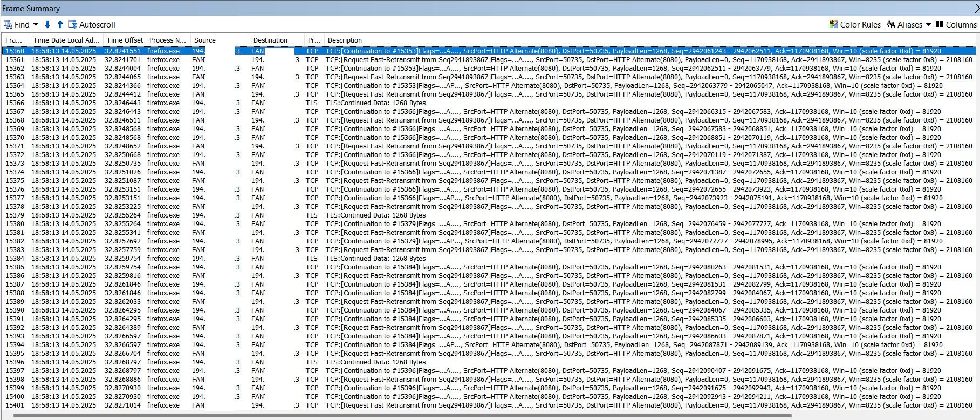This screenshot has height=420, width=980.
Task: Sort by the Process Name column header
Action: click(x=168, y=40)
